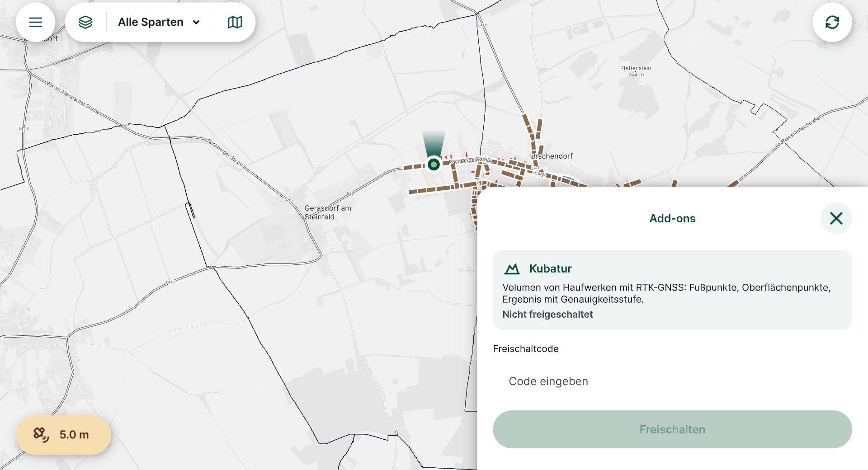Refresh map data with the sync icon
This screenshot has height=470, width=868.
tap(832, 22)
